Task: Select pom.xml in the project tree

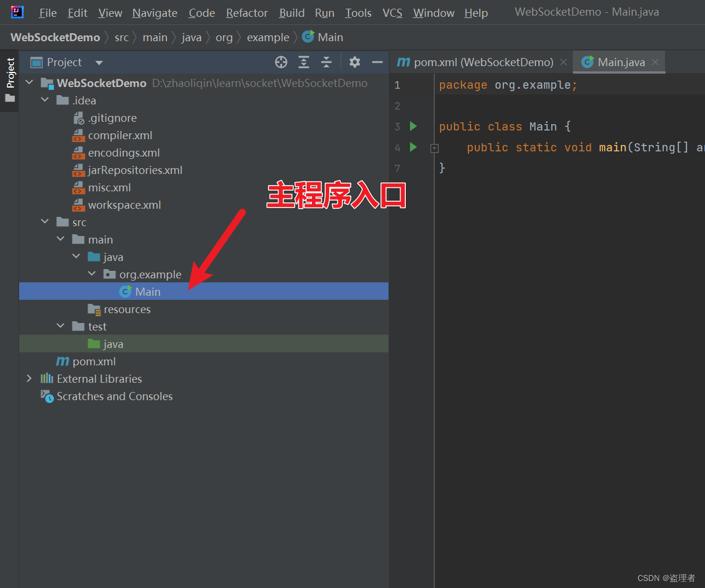Action: coord(94,361)
